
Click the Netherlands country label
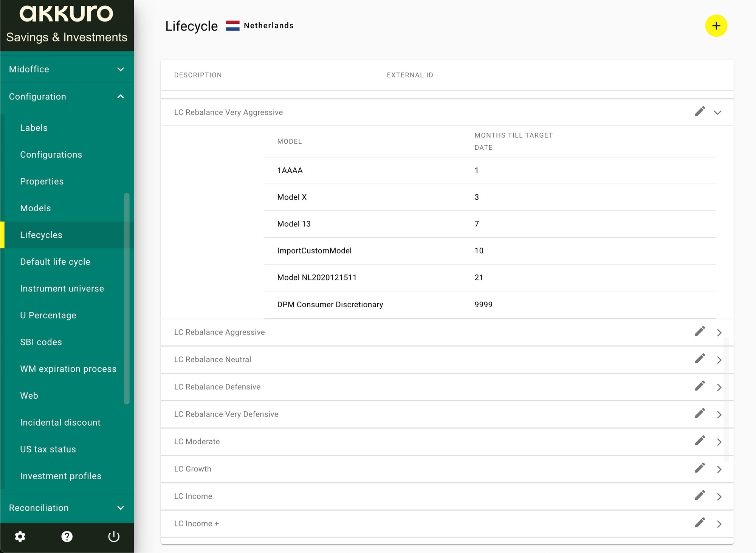click(x=268, y=25)
